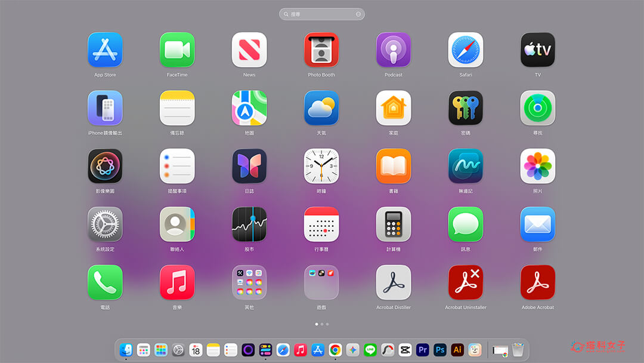This screenshot has width=644, height=363.
Task: Open the Calendar icon showing 18 in Dock
Action: coord(196,350)
